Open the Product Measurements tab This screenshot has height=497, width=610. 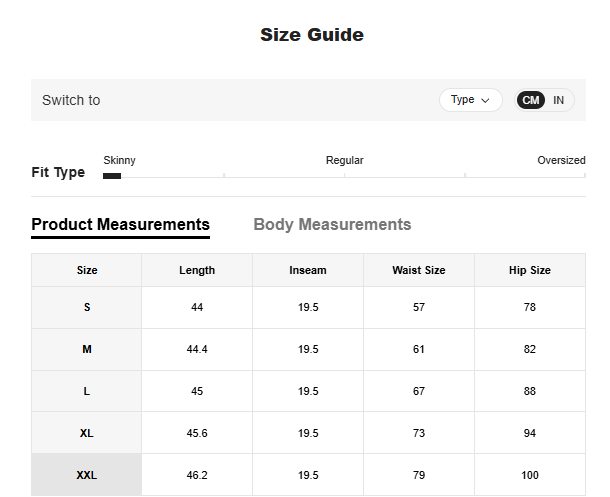[x=120, y=224]
